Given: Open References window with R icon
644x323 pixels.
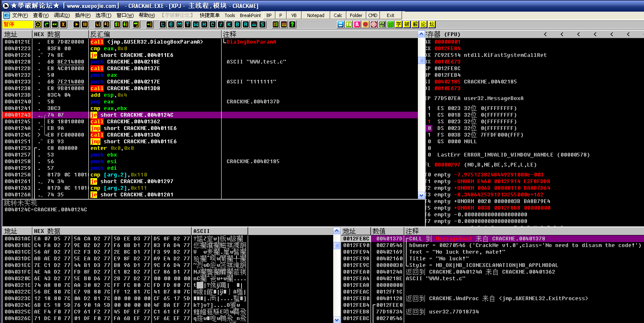Looking at the screenshot, I should click(x=246, y=24).
